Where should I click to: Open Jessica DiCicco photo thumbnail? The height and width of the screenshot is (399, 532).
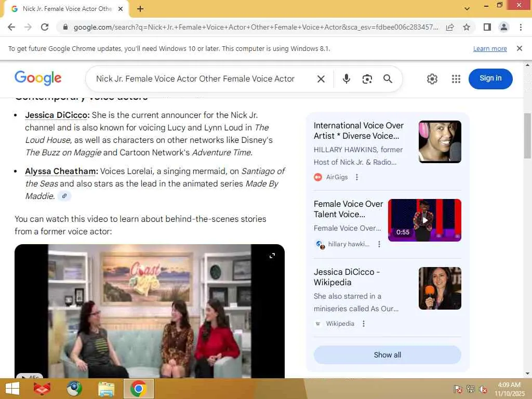point(440,288)
